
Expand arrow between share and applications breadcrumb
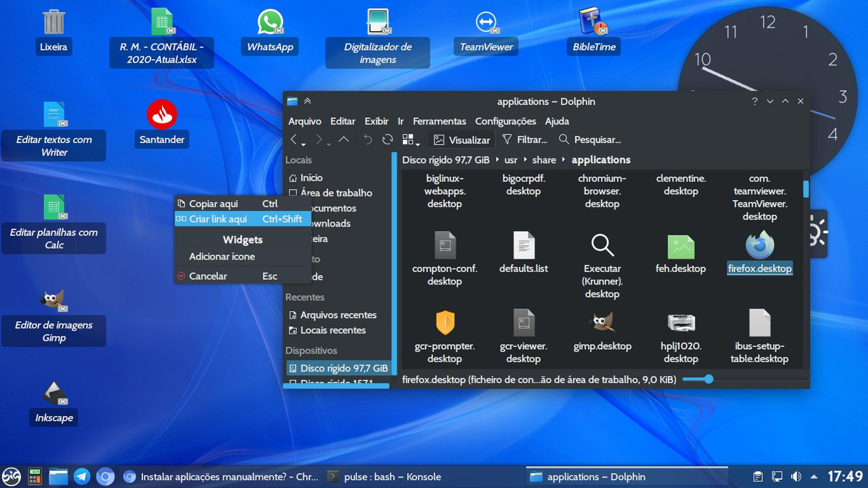(x=564, y=160)
